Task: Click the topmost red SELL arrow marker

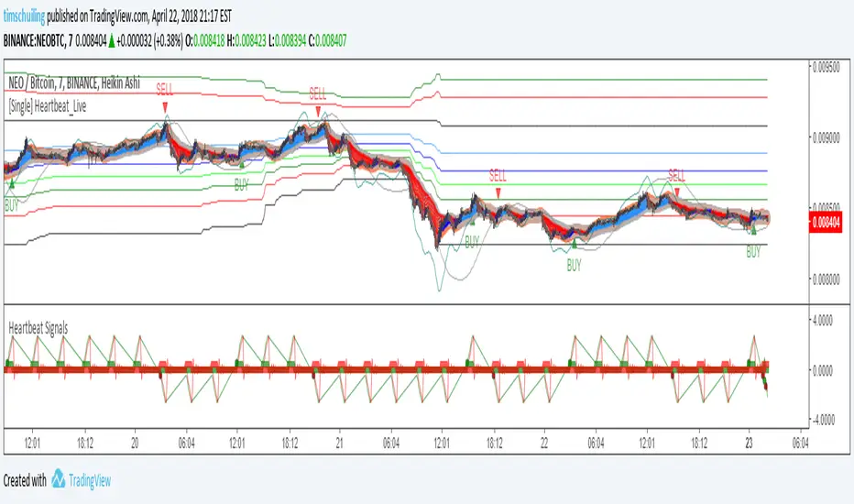Action: tap(165, 108)
